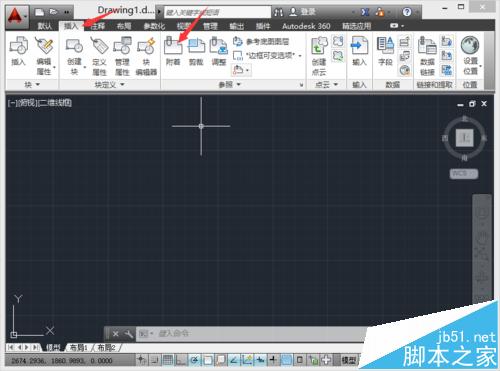Click the 创建块 (Create Block) button
Image resolution: width=500 pixels, height=371 pixels.
click(x=74, y=56)
